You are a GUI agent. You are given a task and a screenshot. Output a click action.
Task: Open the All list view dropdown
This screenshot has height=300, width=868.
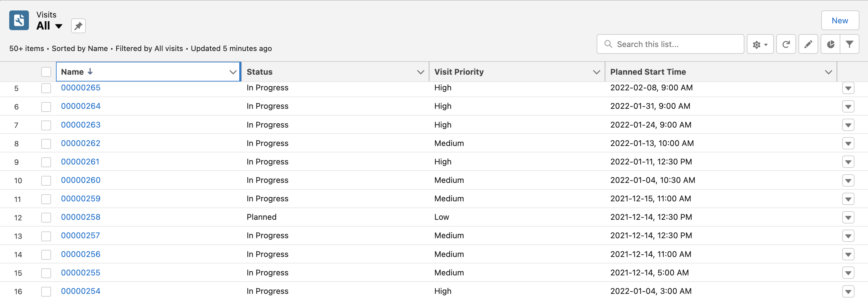point(58,26)
